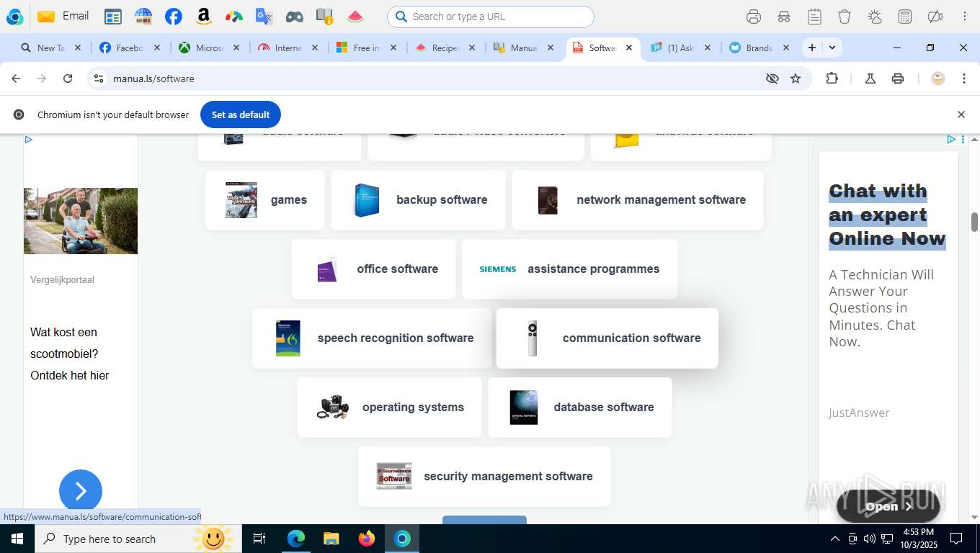Click the colorful speed gauge icon

[x=234, y=17]
